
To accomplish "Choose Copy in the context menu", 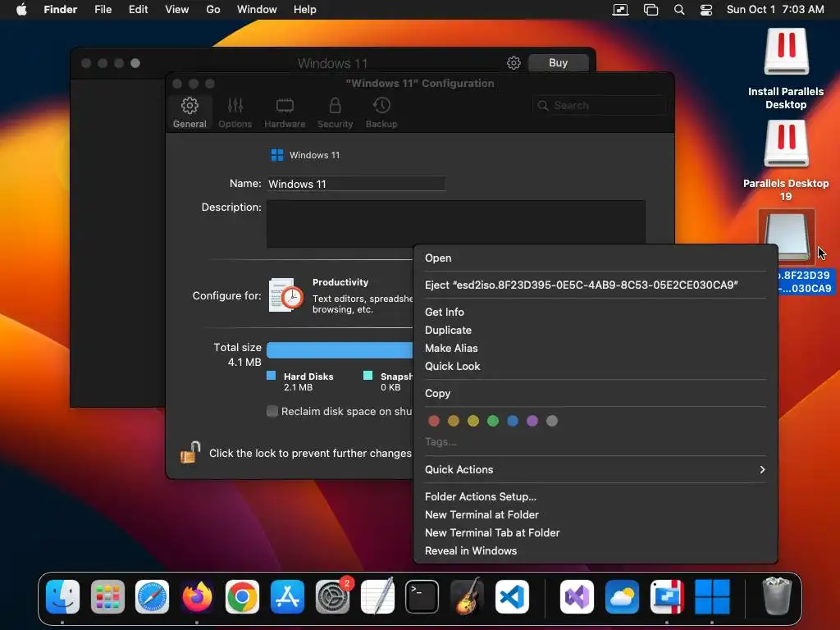I will coord(596,393).
